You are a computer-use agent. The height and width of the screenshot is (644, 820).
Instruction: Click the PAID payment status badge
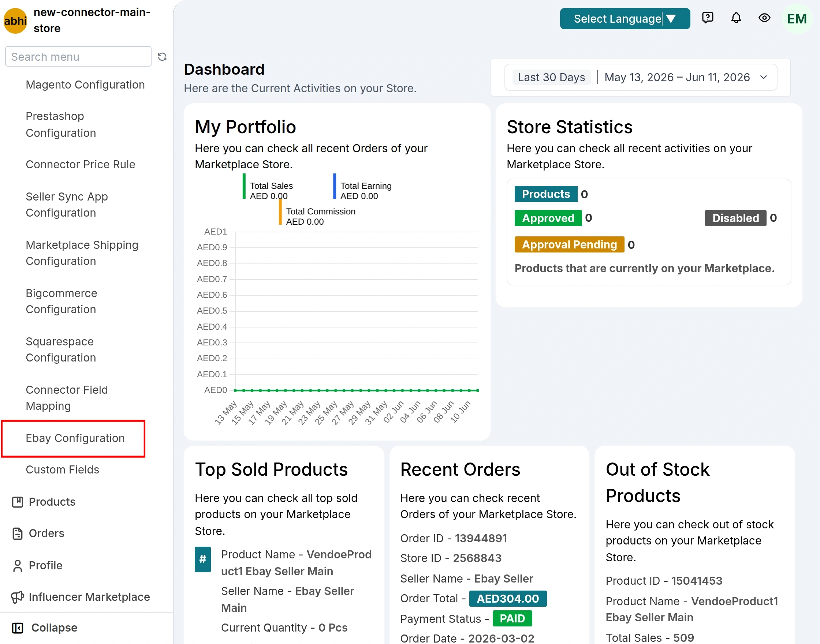coord(512,619)
